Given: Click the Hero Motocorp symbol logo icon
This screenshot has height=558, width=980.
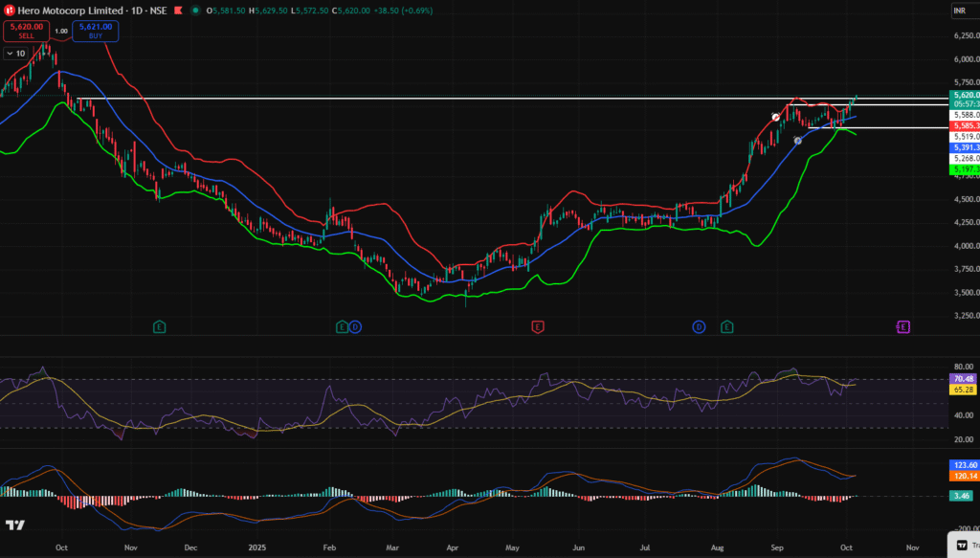Looking at the screenshot, I should coord(9,11).
